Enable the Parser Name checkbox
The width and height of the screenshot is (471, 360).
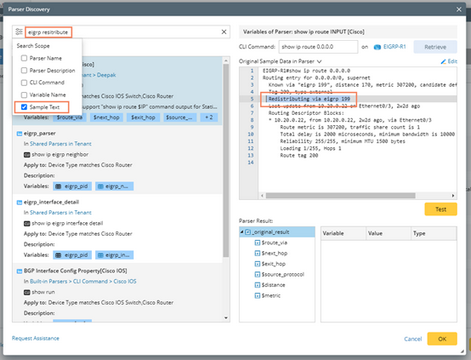[x=24, y=58]
